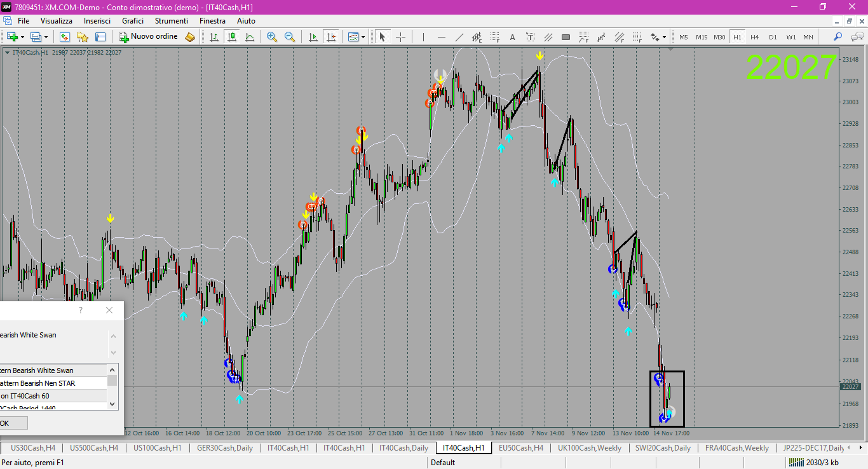Switch to GER30Cash,Daily chart tab
The height and width of the screenshot is (469, 868).
(225, 448)
